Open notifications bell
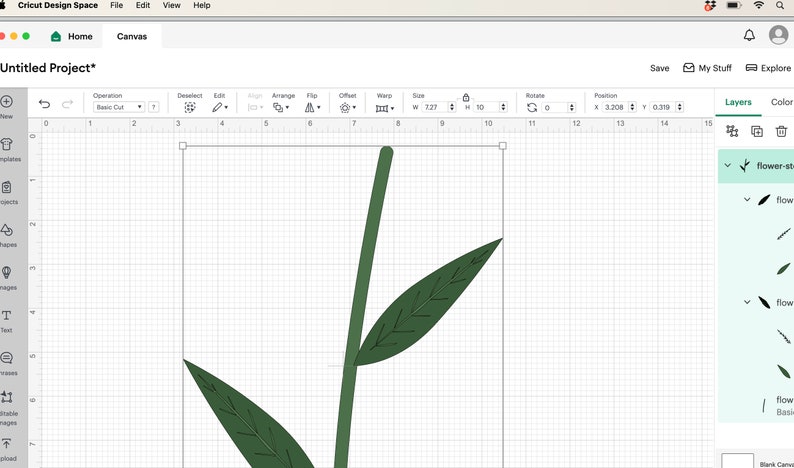This screenshot has height=468, width=794. tap(749, 35)
